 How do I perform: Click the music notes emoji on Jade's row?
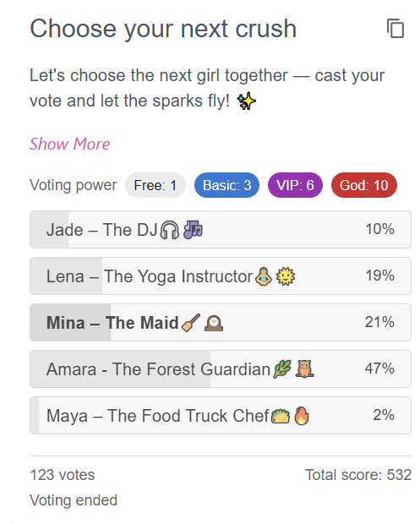[x=194, y=230]
